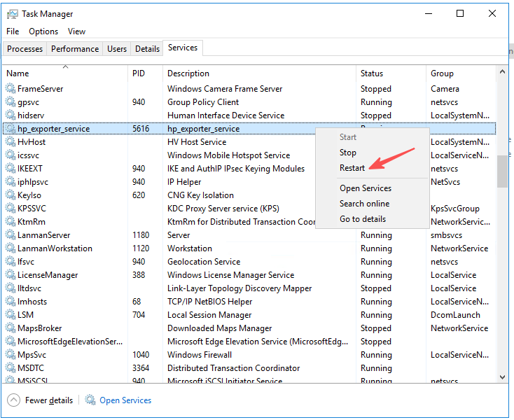This screenshot has height=420, width=514.
Task: Click the service icon beside LanmanServer
Action: [x=10, y=235]
